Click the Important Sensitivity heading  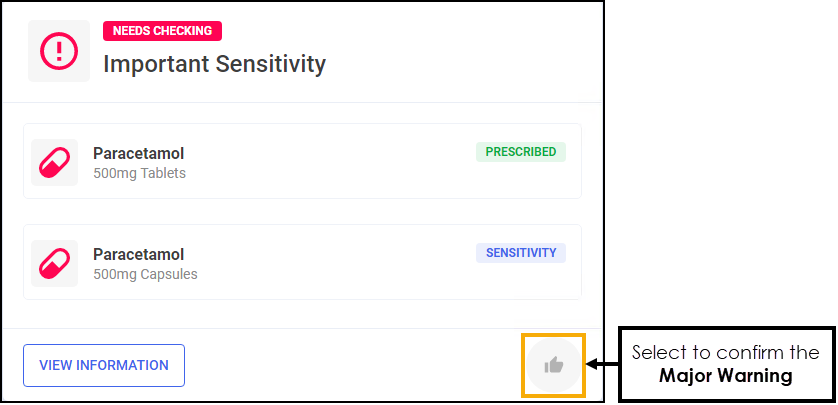tap(214, 64)
